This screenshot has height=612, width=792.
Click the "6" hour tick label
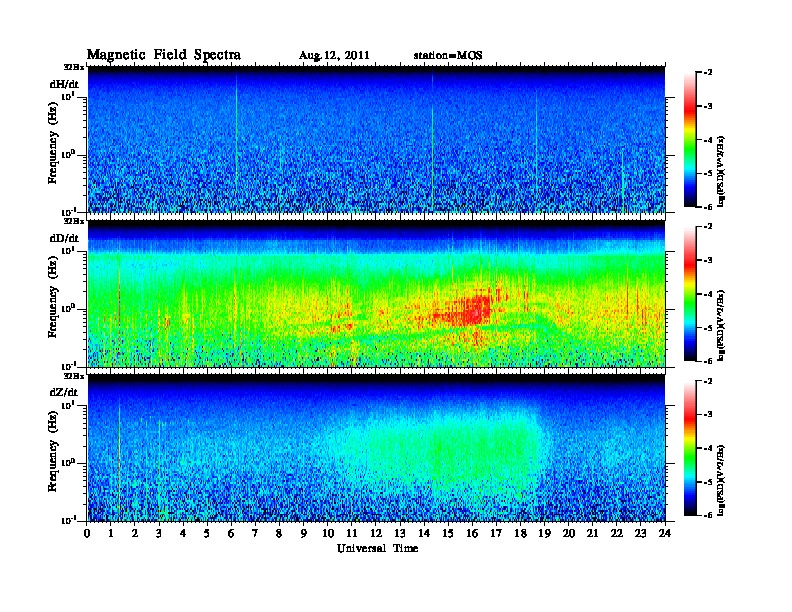pos(231,533)
